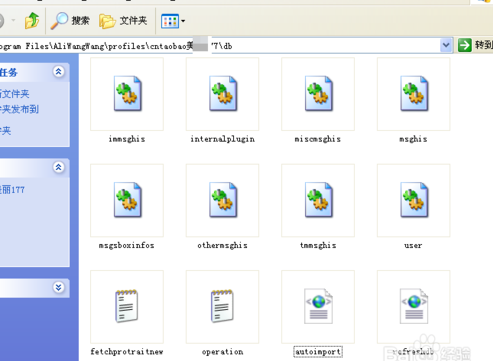This screenshot has width=493, height=361.
Task: Click the autoimport file name label
Action: 318,352
